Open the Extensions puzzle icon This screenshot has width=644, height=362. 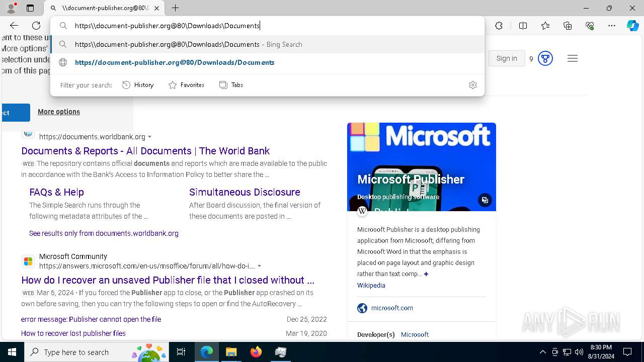click(x=499, y=26)
